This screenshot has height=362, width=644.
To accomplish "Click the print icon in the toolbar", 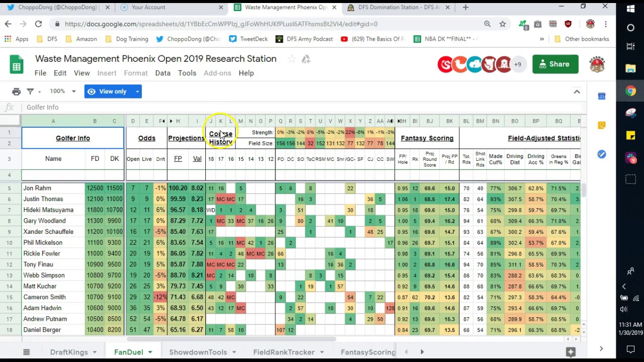I will [x=16, y=92].
